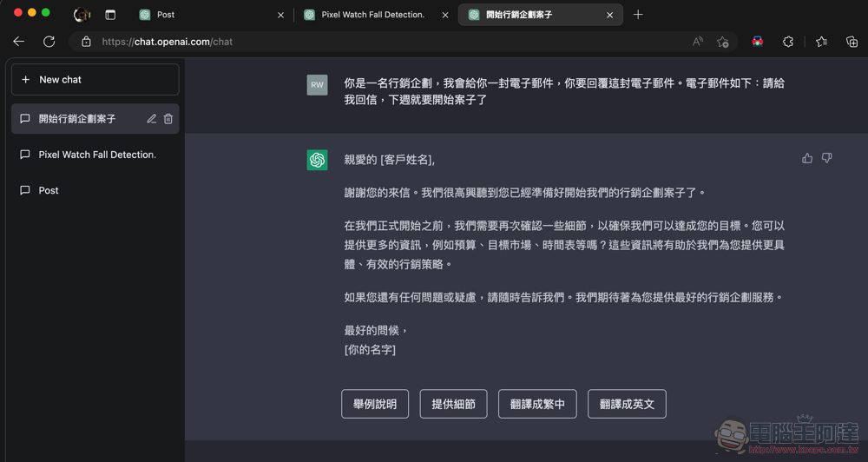This screenshot has height=462, width=868.
Task: Click the paragraph starting 在我們正式開始之前
Action: point(564,245)
